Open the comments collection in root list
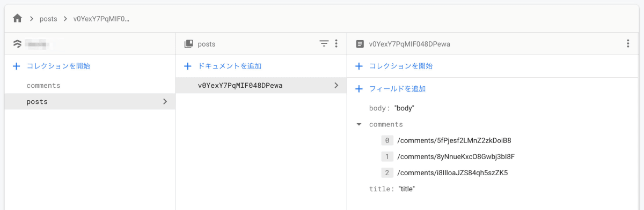This screenshot has width=644, height=210. [x=43, y=86]
